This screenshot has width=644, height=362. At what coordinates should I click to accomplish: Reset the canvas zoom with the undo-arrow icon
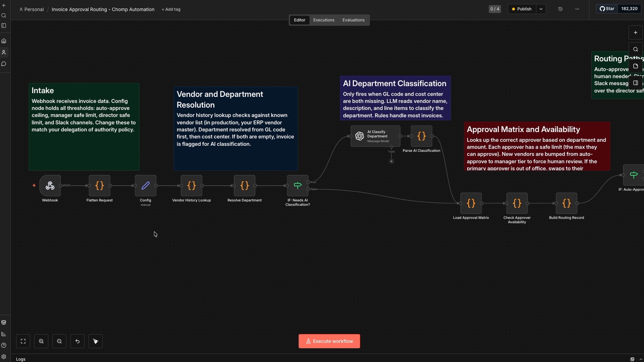[77, 341]
